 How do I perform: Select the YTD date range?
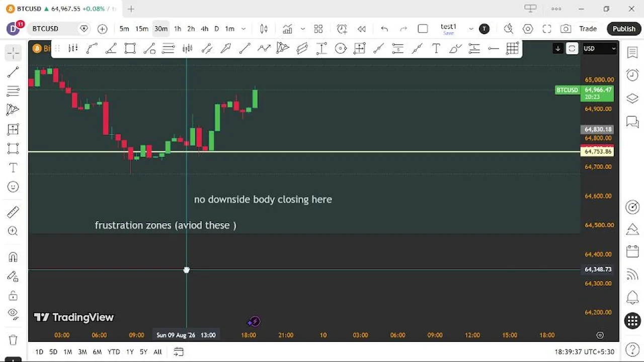(114, 352)
